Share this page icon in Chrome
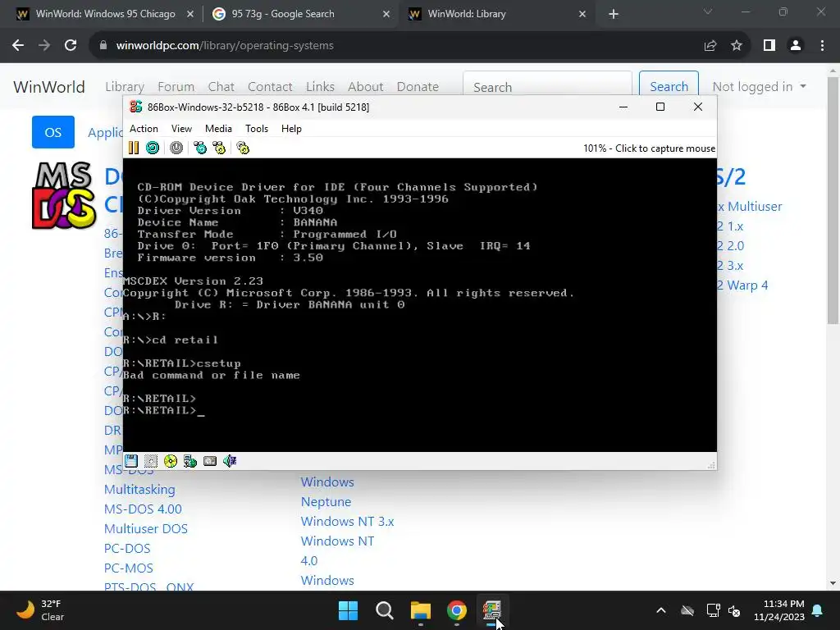The height and width of the screenshot is (630, 840). tap(710, 46)
